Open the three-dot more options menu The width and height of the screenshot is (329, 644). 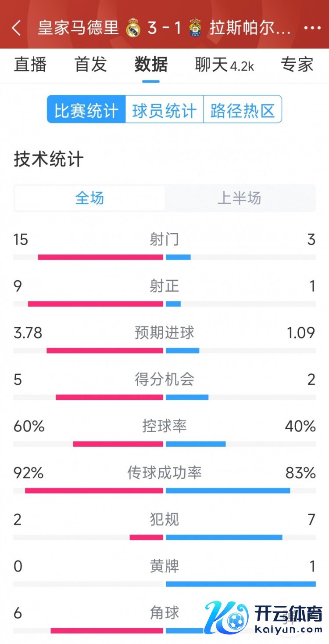point(312,28)
